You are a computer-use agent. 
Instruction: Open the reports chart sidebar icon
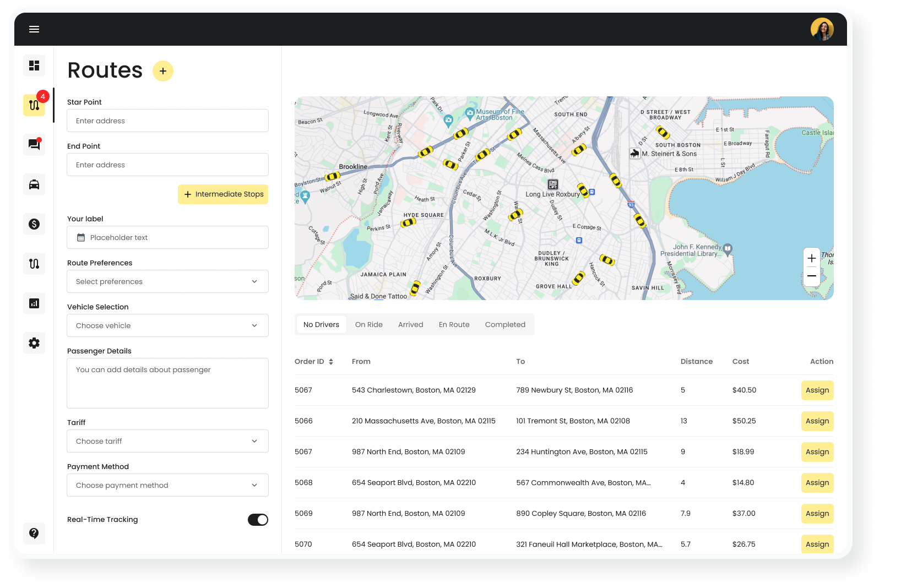coord(34,303)
